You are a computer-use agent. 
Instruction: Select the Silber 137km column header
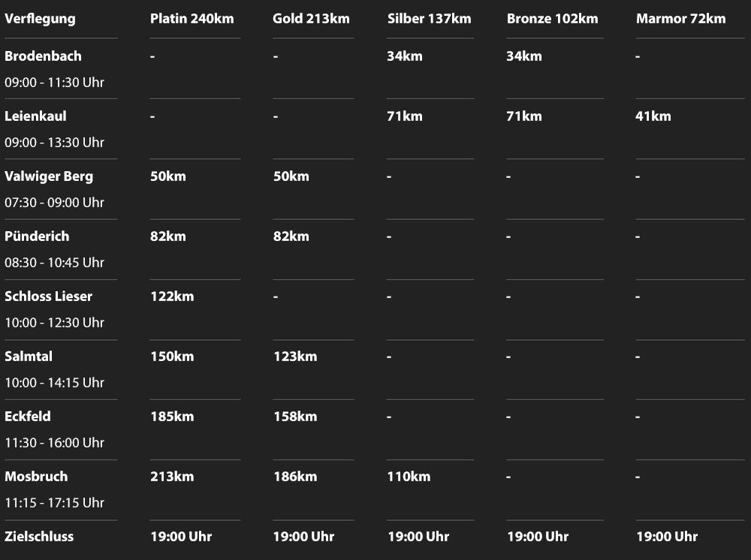pyautogui.click(x=429, y=19)
